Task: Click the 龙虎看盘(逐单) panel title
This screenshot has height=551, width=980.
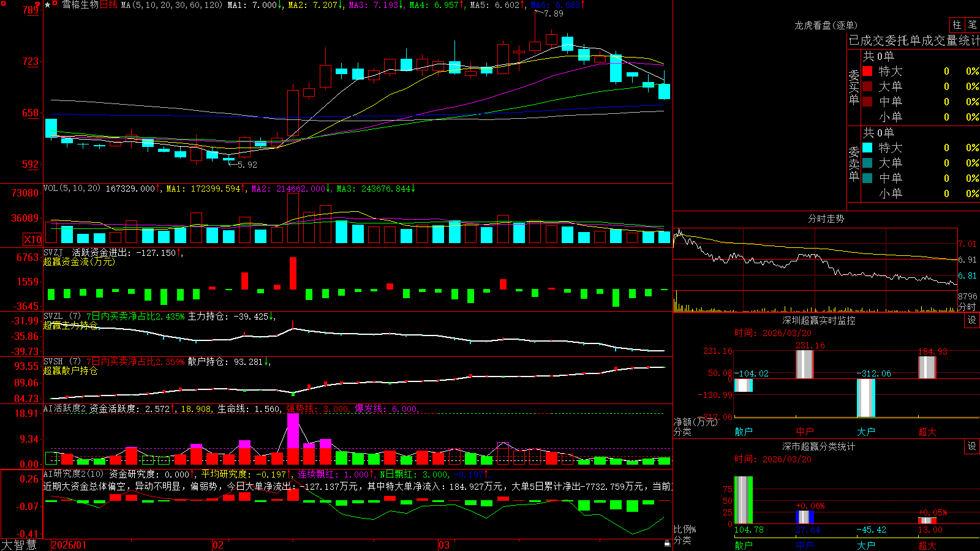Action: coord(826,25)
